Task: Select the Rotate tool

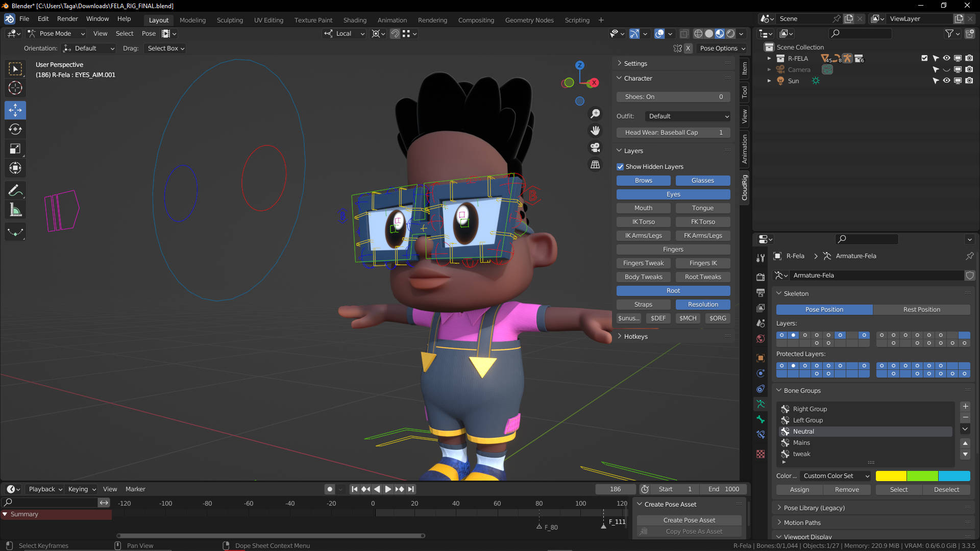Action: click(x=15, y=129)
